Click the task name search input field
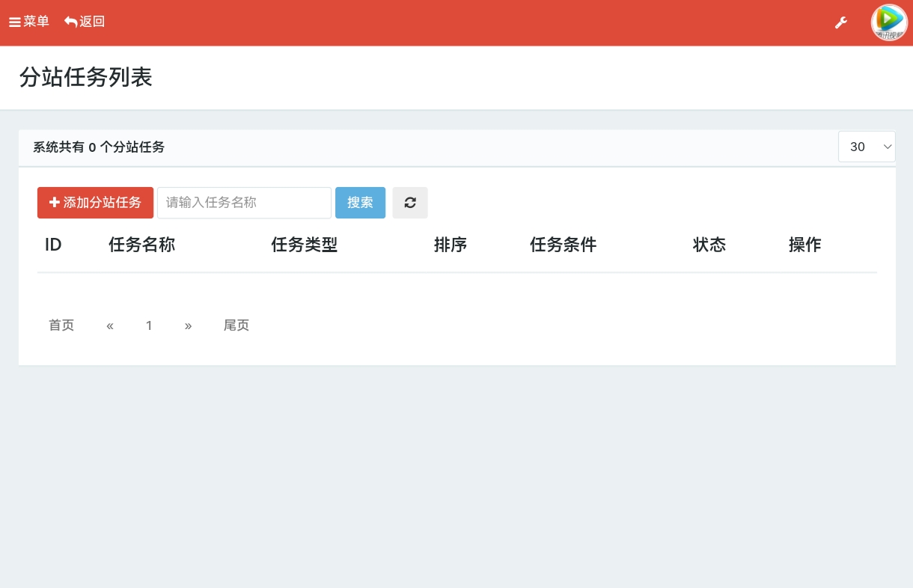 tap(244, 202)
